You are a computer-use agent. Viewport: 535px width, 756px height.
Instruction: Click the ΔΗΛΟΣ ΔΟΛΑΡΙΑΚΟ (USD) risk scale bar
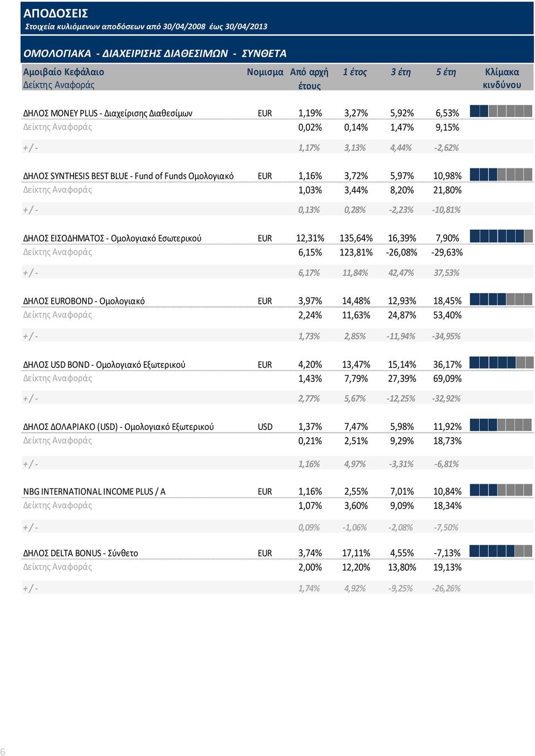pyautogui.click(x=501, y=425)
